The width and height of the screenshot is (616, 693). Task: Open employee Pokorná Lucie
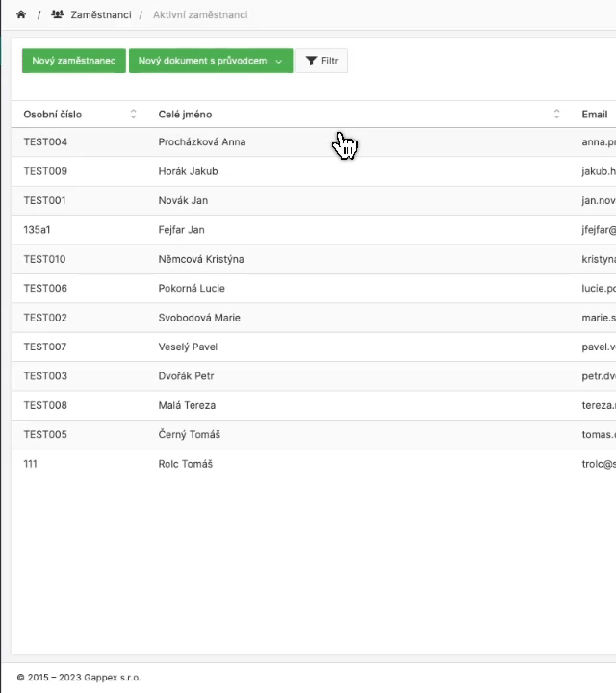192,289
